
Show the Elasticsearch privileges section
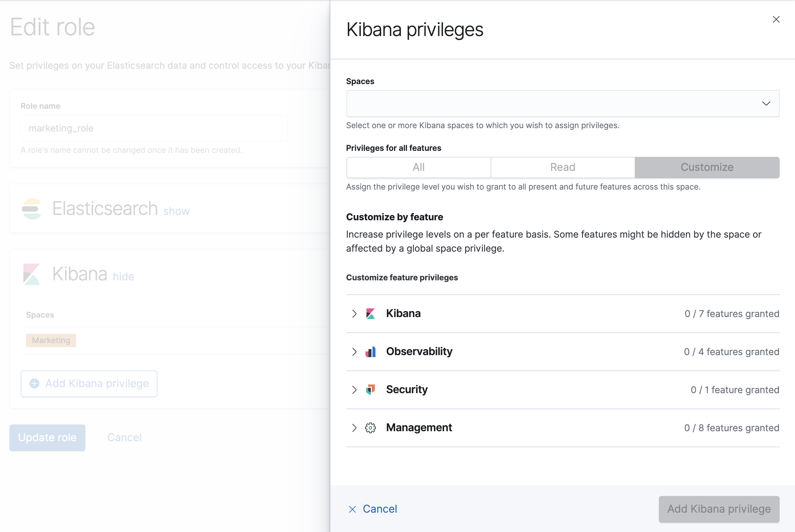176,211
